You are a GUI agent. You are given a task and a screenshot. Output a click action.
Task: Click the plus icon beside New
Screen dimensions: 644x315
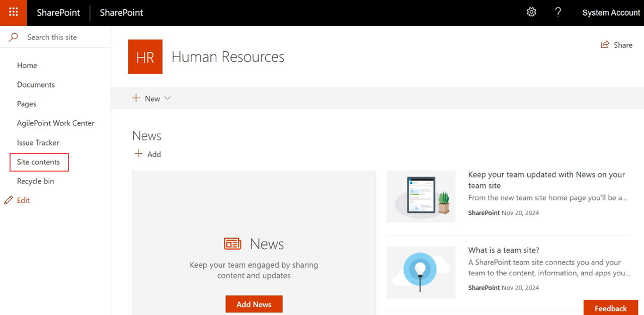point(136,98)
